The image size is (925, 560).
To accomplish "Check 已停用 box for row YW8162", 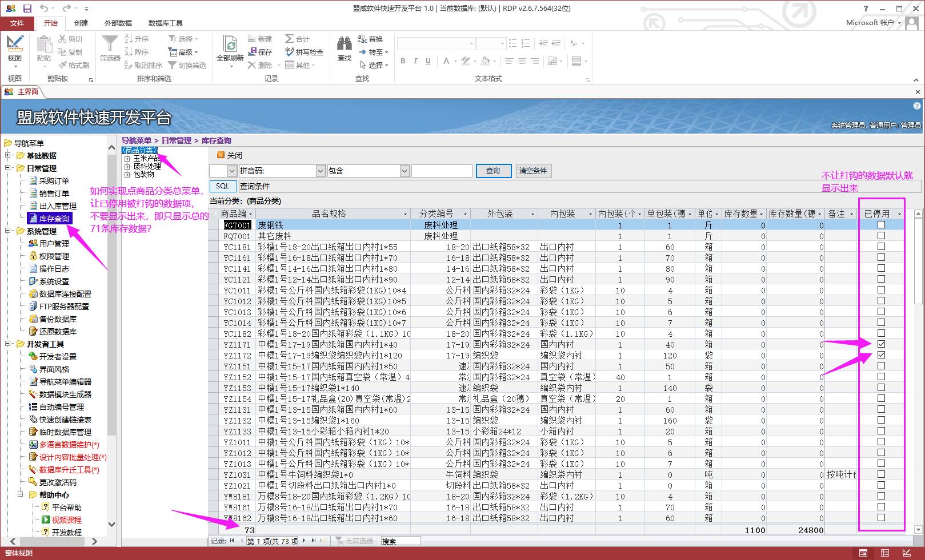I will click(881, 518).
